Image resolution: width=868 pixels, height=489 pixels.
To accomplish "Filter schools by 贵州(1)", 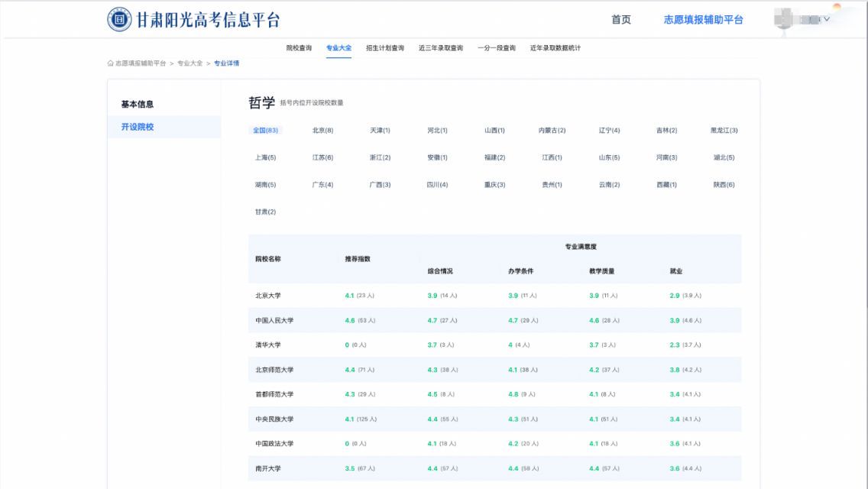I will pyautogui.click(x=552, y=184).
